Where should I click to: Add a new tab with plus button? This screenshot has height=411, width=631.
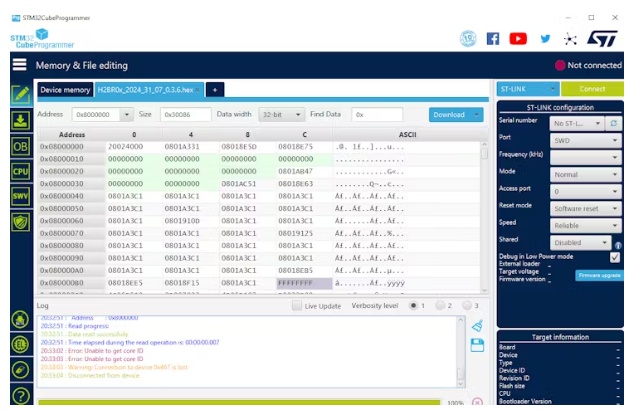(x=214, y=90)
